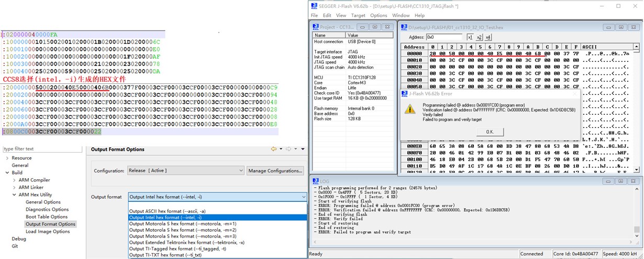
Task: Click the type filter text field
Action: coord(43,149)
